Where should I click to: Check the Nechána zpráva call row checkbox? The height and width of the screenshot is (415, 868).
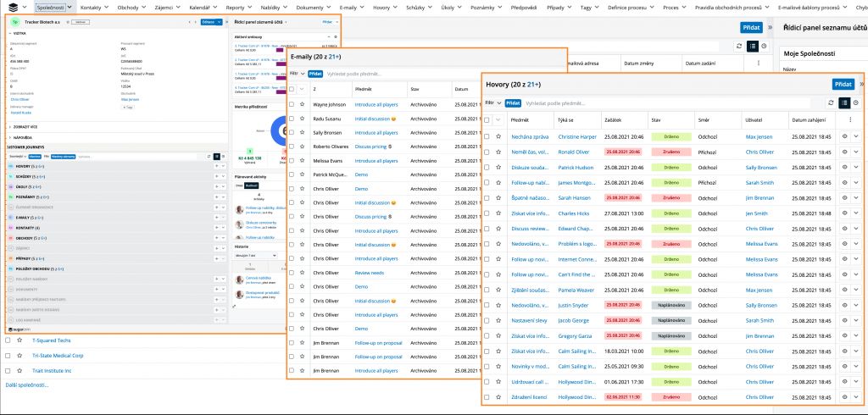[x=487, y=136]
